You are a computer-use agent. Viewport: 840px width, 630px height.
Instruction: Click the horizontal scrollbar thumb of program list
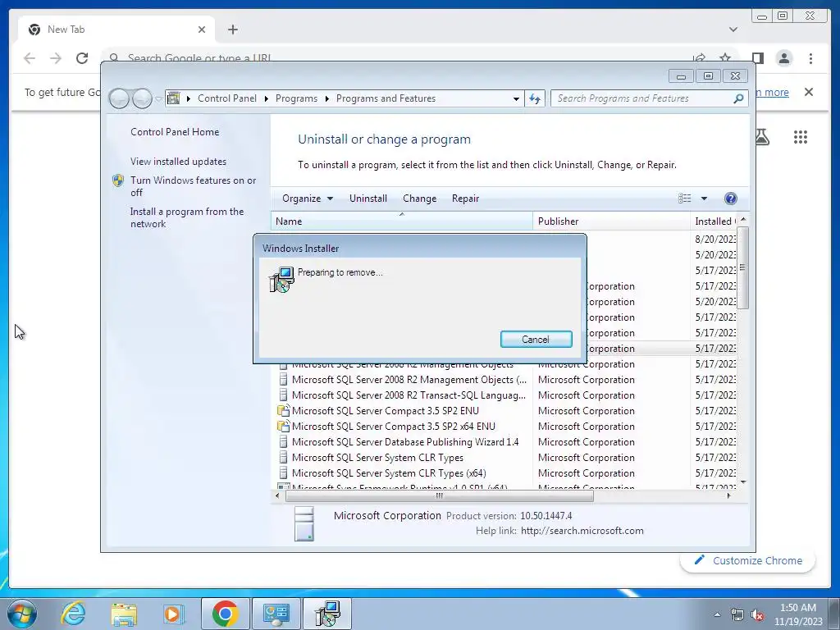440,496
